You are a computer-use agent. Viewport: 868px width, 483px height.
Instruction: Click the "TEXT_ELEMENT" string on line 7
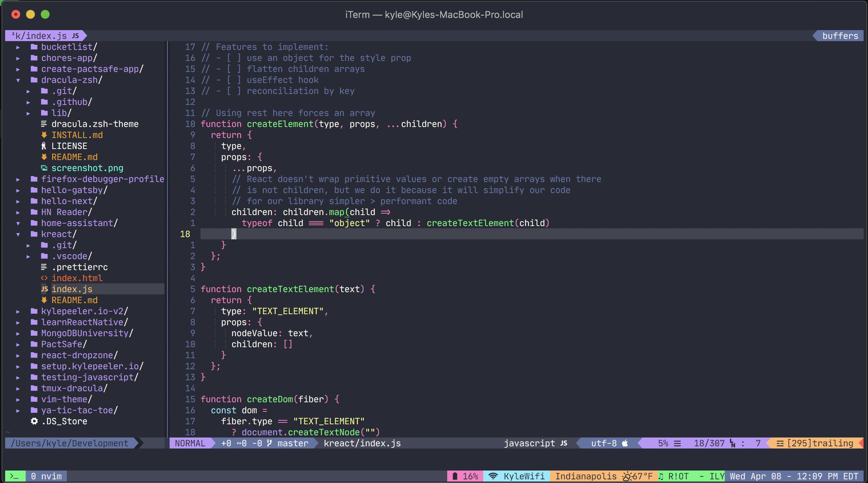(288, 311)
